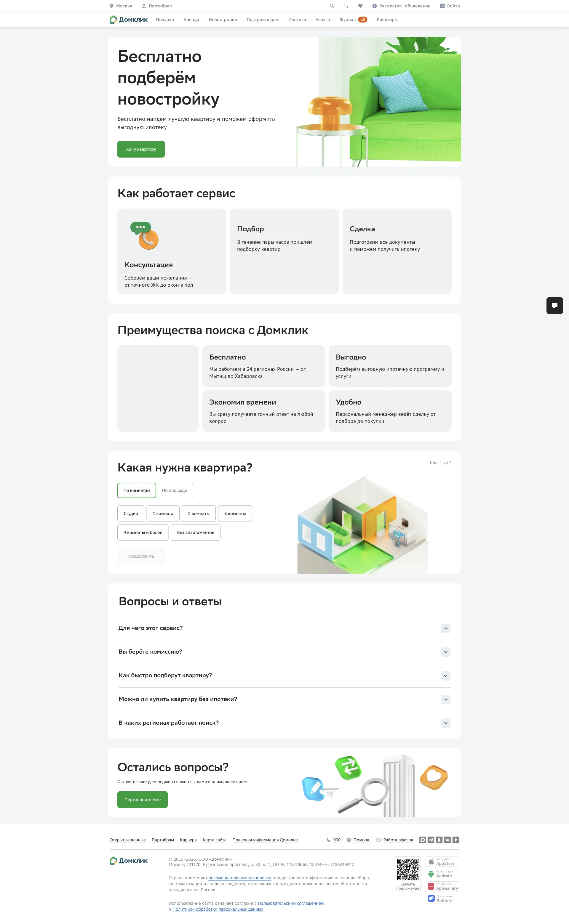Switch to the "По площади" tab
Viewport: 569px width, 924px height.
(x=175, y=490)
